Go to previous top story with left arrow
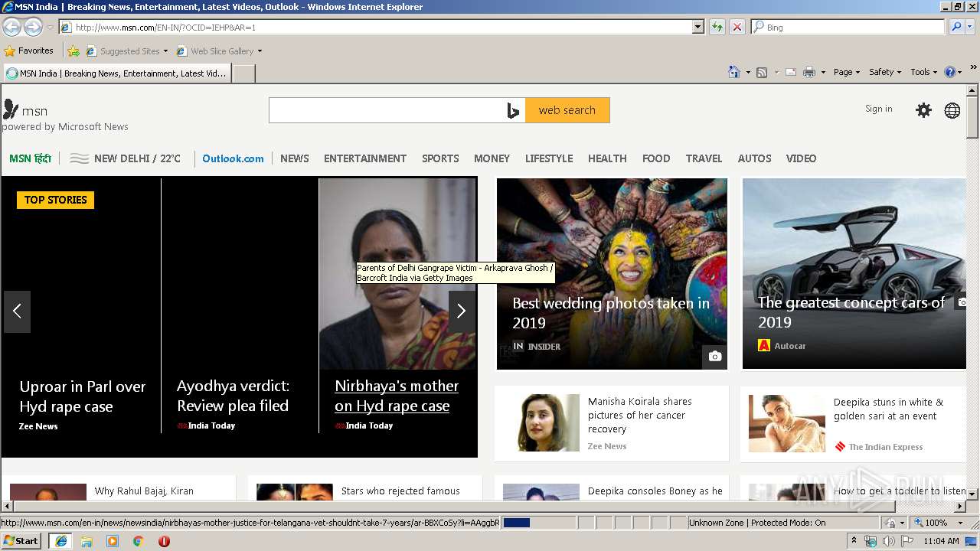 coord(17,311)
